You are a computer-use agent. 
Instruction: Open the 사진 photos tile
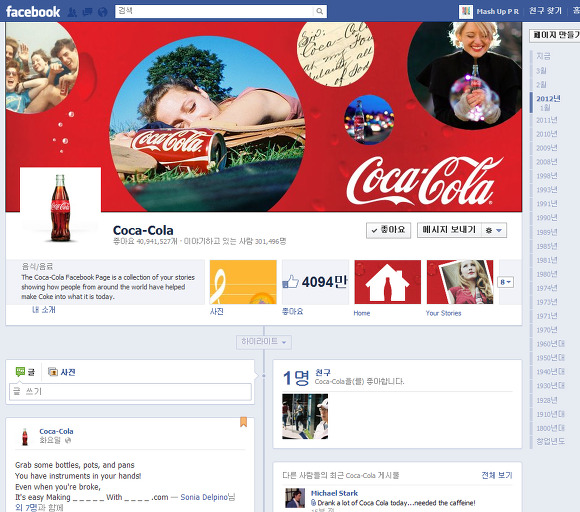[x=243, y=282]
